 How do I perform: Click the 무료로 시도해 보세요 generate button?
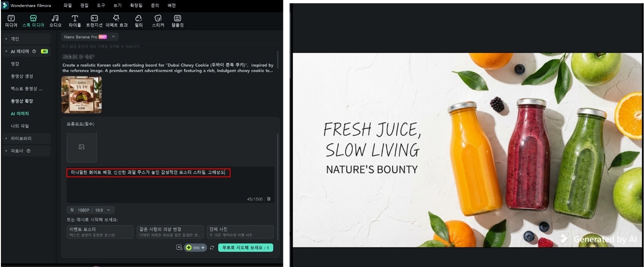coord(246,248)
